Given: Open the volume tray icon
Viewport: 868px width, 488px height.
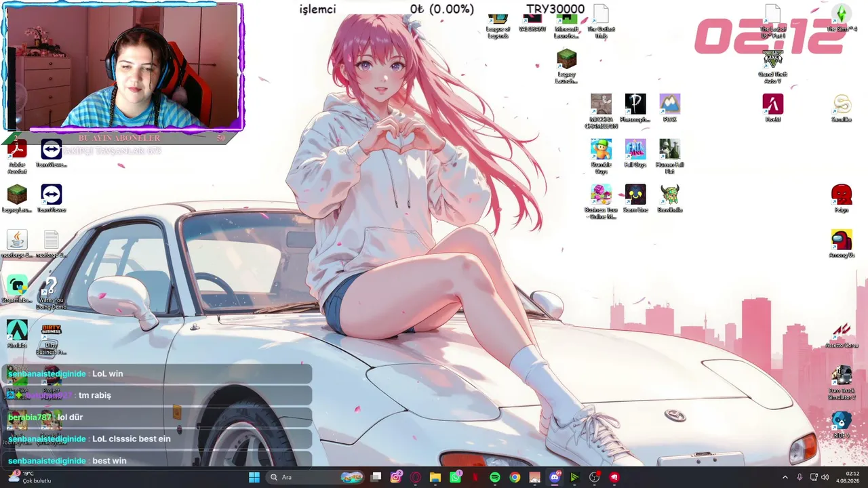Looking at the screenshot, I should click(x=825, y=477).
